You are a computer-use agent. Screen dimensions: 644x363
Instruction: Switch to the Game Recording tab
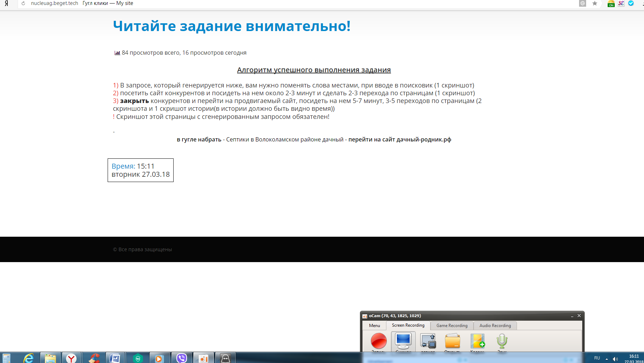452,326
